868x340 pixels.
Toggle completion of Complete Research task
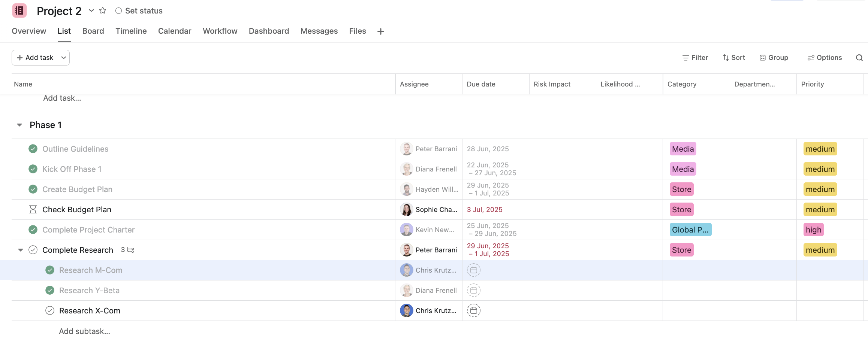point(33,250)
